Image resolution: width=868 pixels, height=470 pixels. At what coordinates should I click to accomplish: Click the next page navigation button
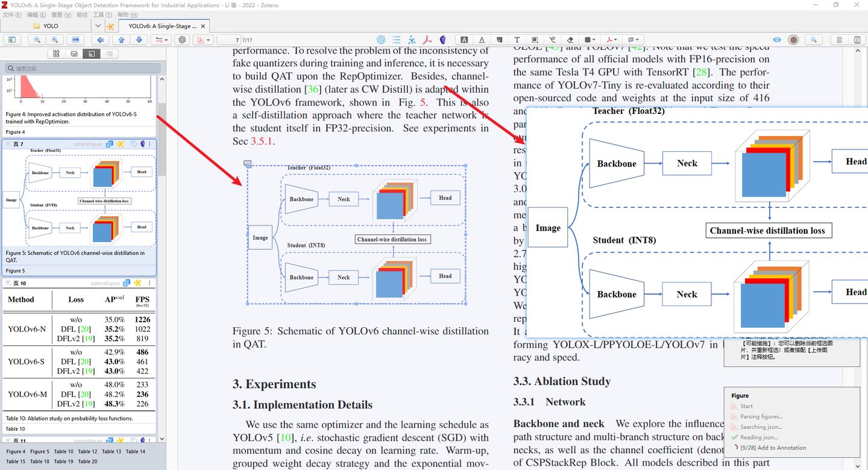tap(140, 39)
